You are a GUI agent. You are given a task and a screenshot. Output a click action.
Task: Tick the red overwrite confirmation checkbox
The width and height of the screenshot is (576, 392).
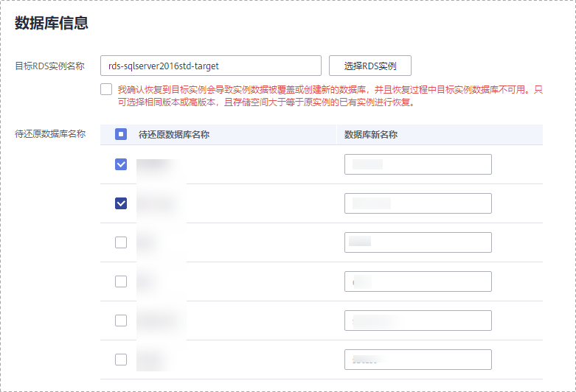pyautogui.click(x=106, y=90)
